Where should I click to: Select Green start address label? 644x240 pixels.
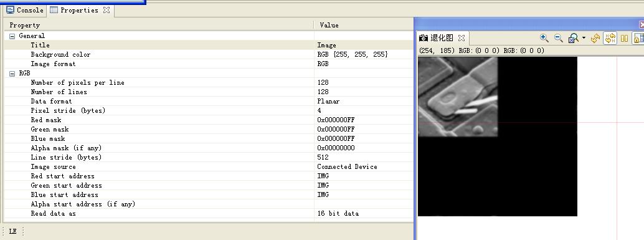[x=66, y=185]
